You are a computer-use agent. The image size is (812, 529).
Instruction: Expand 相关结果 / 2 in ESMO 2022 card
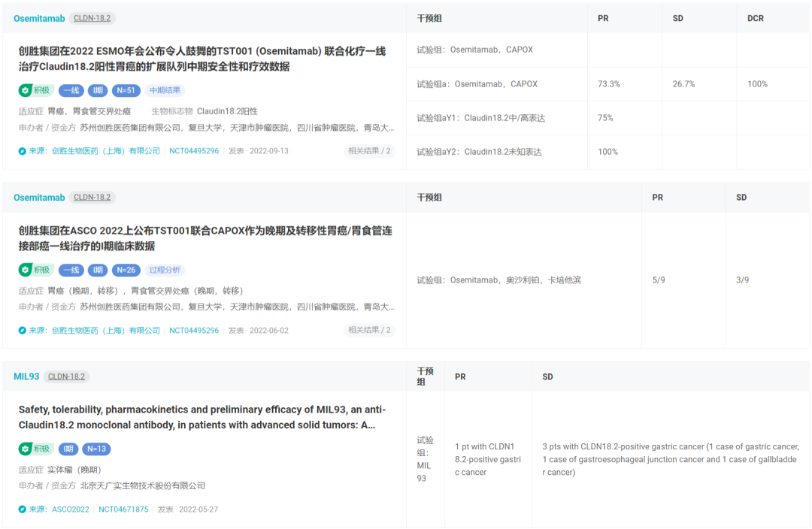(x=369, y=151)
